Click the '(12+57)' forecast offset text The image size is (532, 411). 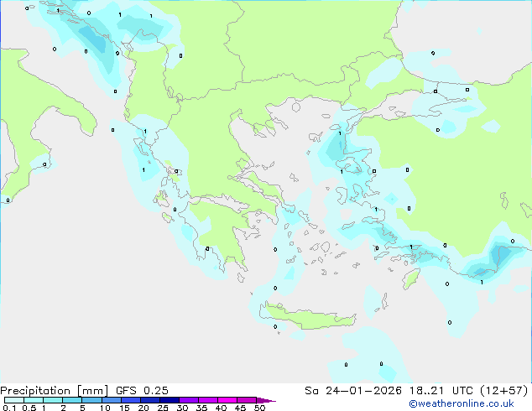504,391
